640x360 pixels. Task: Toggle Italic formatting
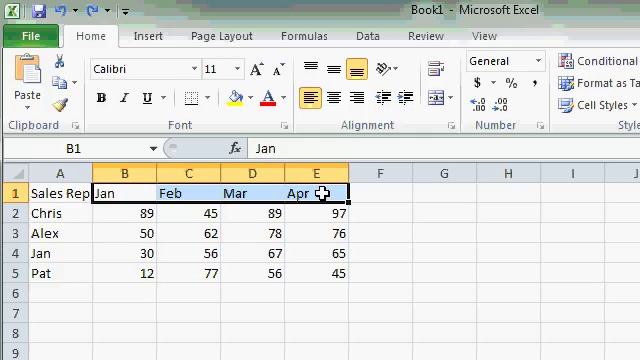pos(124,98)
